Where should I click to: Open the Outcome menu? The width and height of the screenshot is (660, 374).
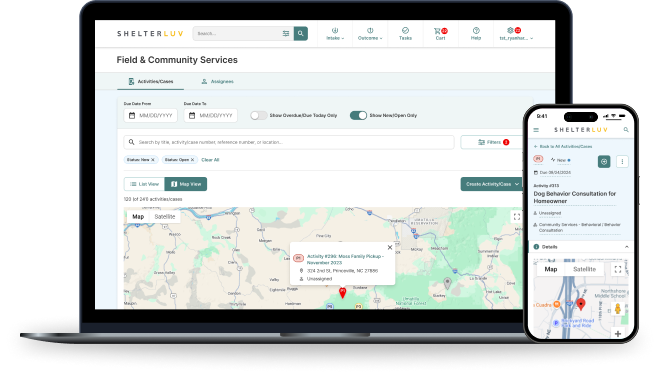pyautogui.click(x=370, y=34)
